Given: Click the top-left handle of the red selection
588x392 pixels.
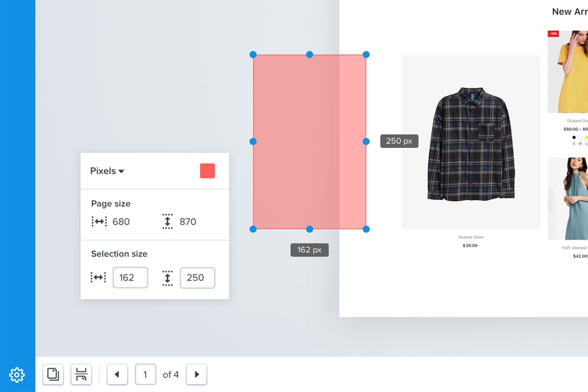Looking at the screenshot, I should tap(253, 55).
